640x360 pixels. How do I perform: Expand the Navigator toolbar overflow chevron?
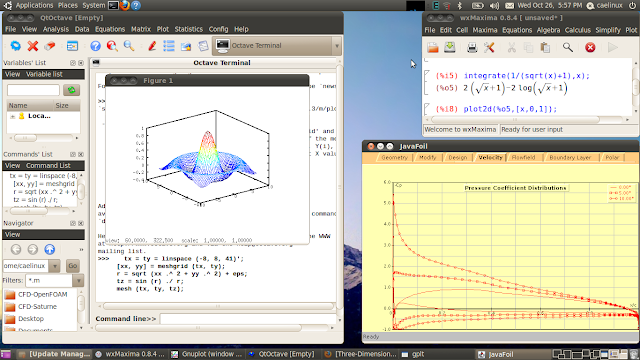pos(81,249)
